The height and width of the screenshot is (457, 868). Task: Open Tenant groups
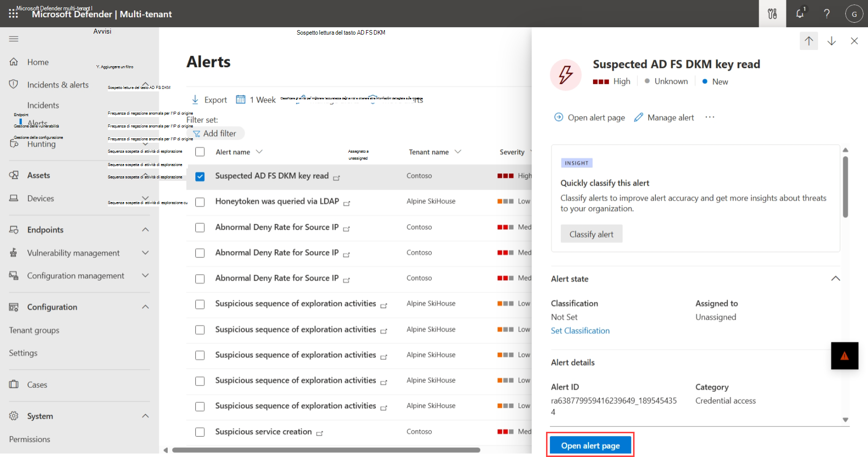(x=34, y=331)
